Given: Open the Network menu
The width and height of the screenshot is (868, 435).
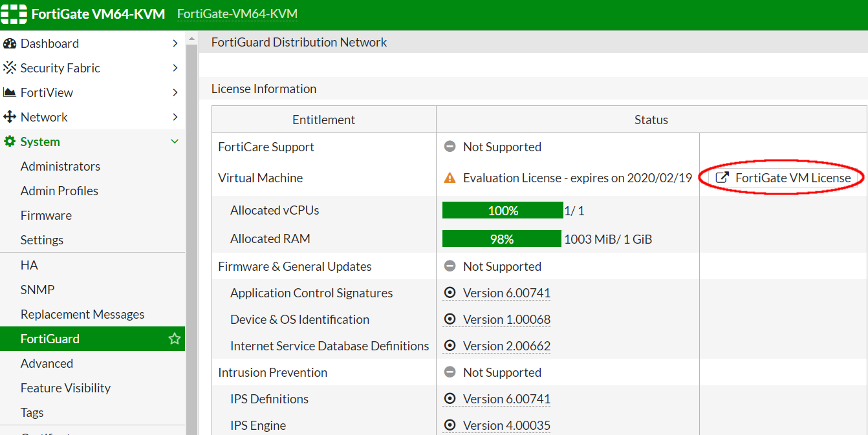Looking at the screenshot, I should (x=92, y=117).
